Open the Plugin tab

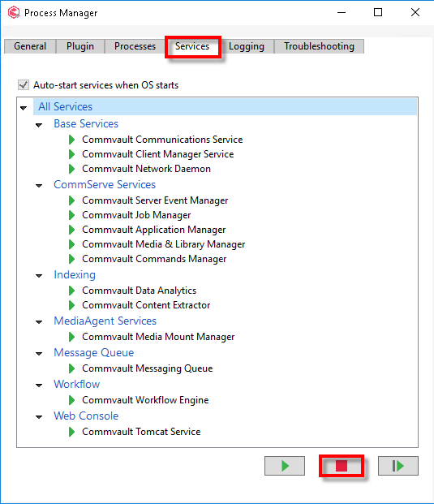coord(80,46)
